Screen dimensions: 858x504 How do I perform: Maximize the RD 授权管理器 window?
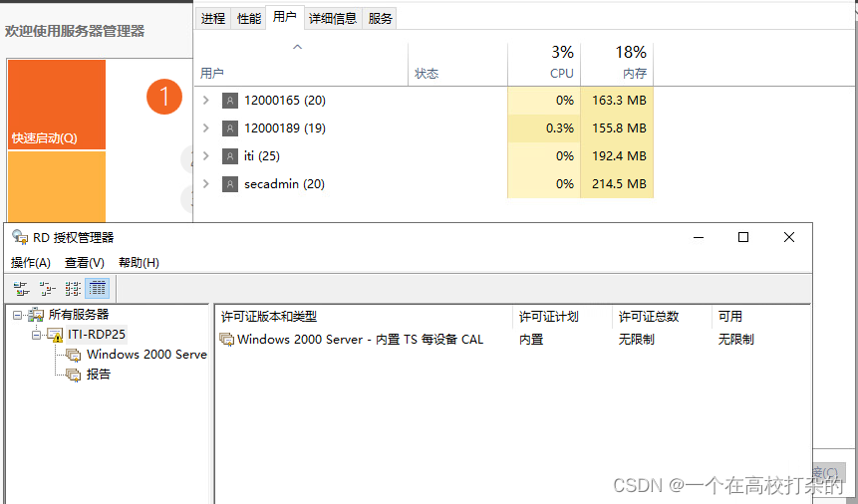743,237
